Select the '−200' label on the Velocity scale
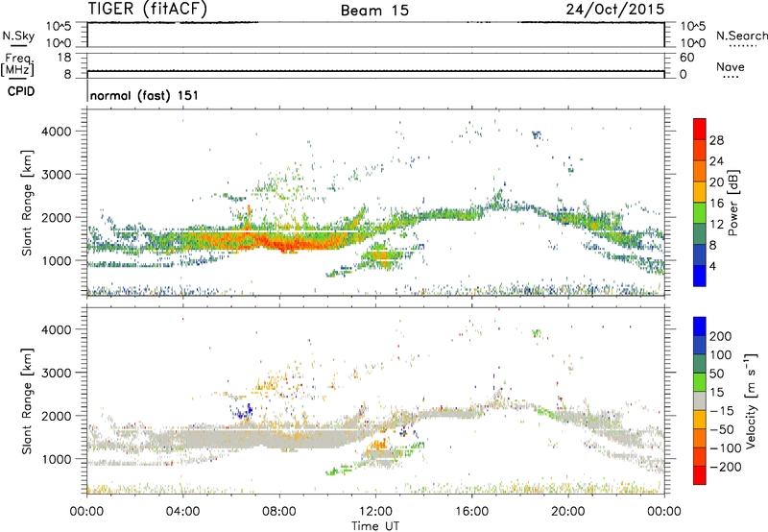This screenshot has height=532, width=768. click(x=726, y=467)
